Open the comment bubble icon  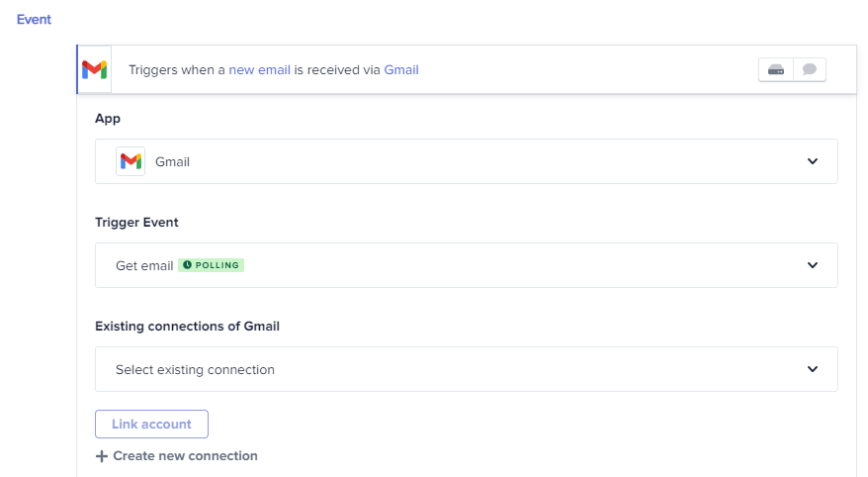click(810, 70)
